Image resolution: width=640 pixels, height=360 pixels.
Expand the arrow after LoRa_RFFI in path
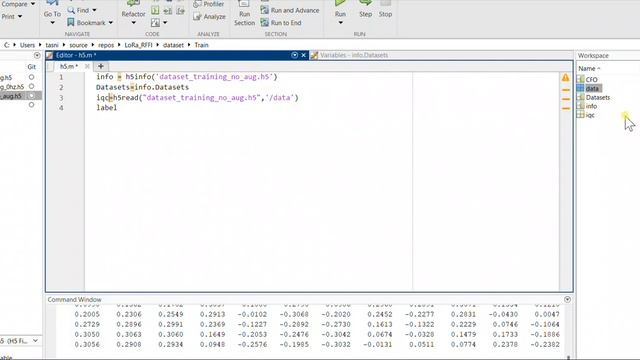click(x=157, y=45)
